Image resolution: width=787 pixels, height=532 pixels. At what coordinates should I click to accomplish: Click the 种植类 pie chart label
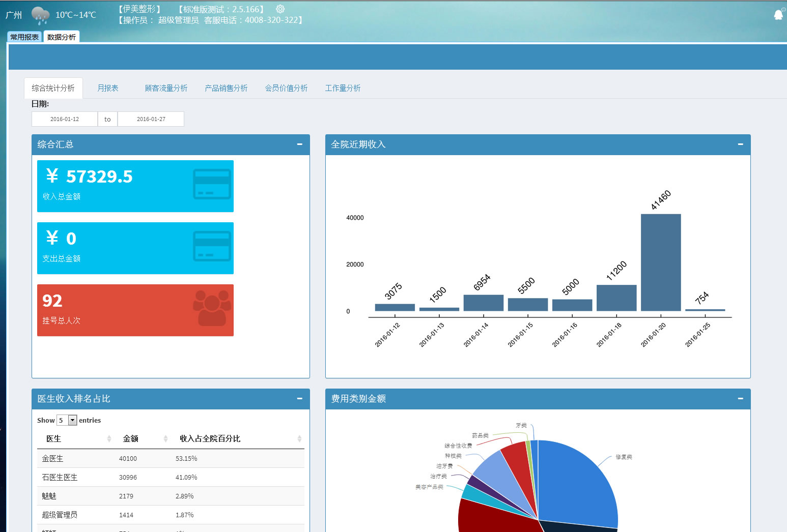453,456
